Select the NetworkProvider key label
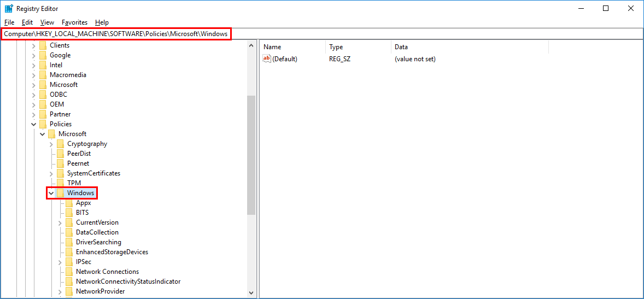This screenshot has width=644, height=299. (100, 291)
